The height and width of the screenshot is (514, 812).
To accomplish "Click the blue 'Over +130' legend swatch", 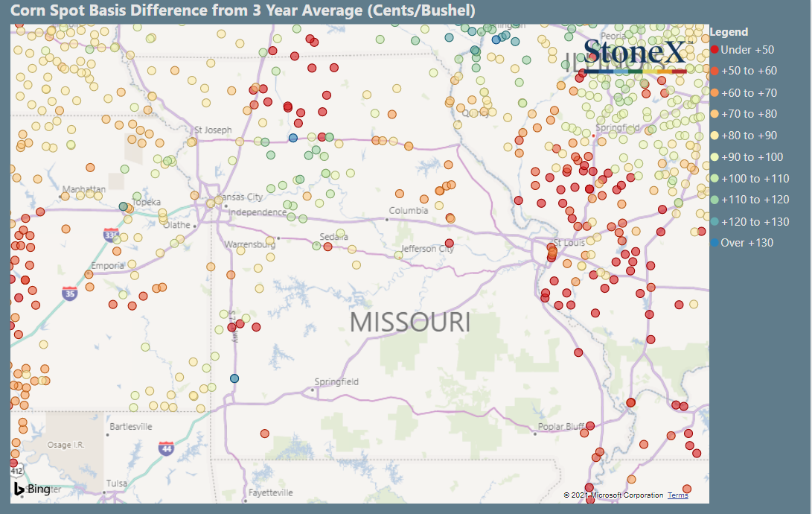I will (x=715, y=243).
